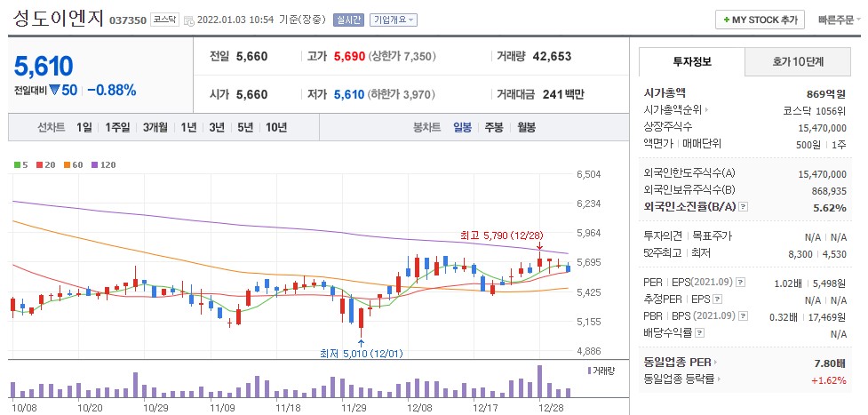868x415 pixels.
Task: Click the 상장주식수 value 15,470,000
Action: tap(822, 128)
